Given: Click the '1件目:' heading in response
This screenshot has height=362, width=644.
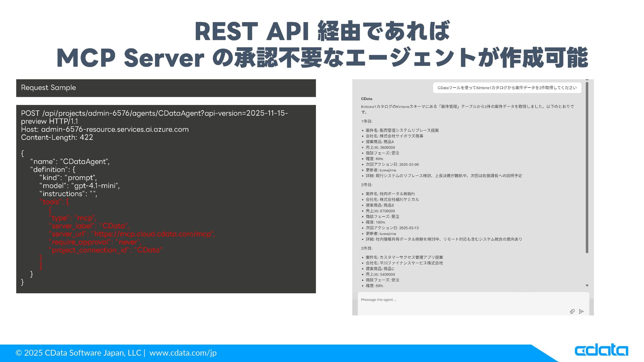Looking at the screenshot, I should click(x=367, y=121).
